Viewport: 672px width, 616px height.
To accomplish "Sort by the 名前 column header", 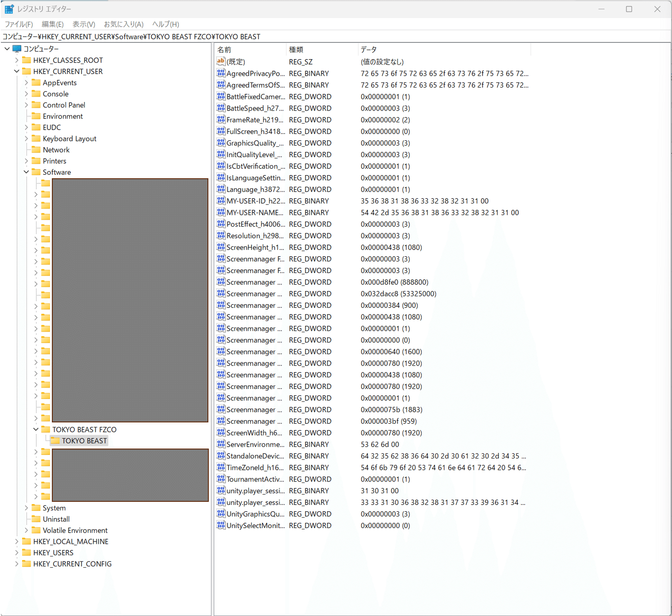I will point(250,50).
